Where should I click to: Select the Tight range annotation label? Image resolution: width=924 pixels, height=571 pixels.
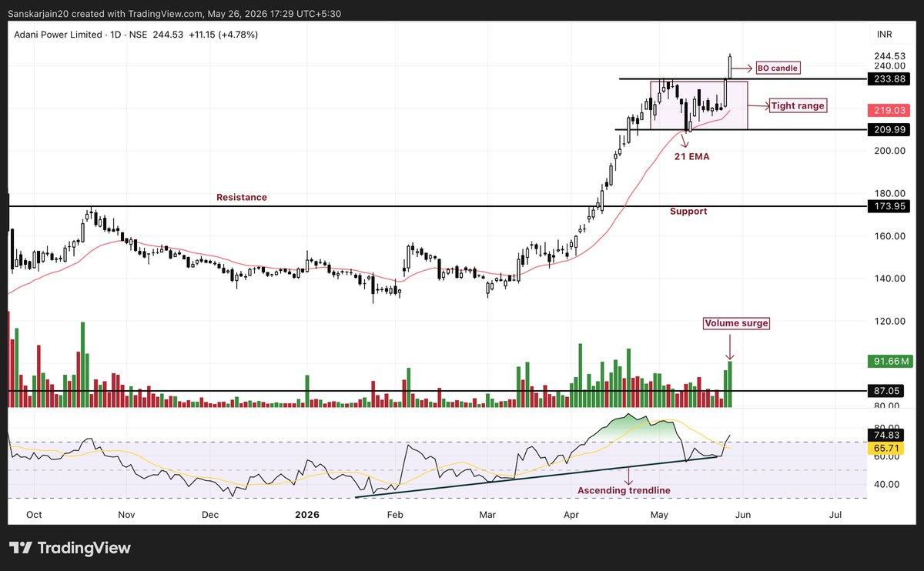tap(797, 105)
